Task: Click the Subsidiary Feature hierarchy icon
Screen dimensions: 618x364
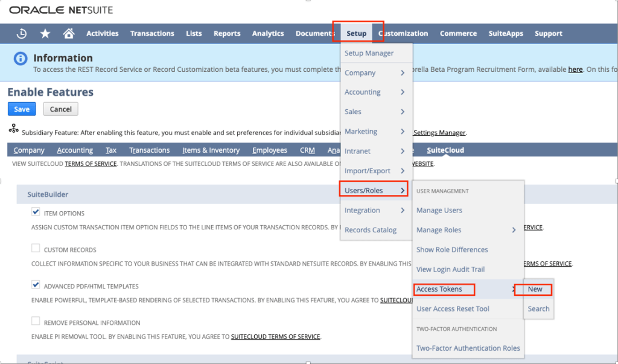Action: point(13,129)
